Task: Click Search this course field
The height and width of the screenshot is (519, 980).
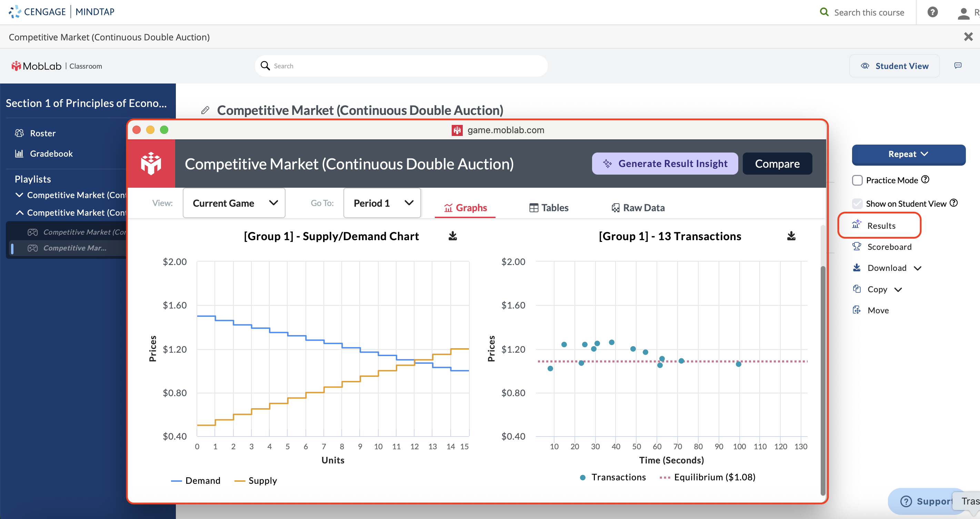Action: point(869,12)
